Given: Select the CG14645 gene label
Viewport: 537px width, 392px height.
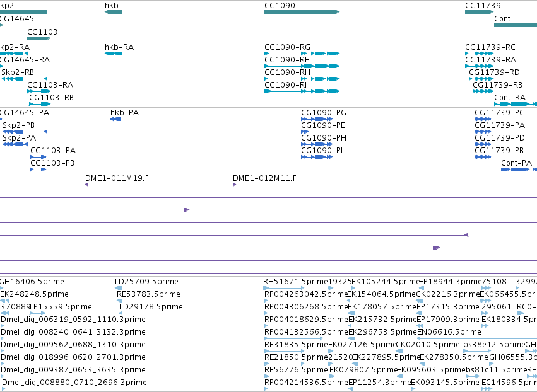Looking at the screenshot, I should [17, 19].
